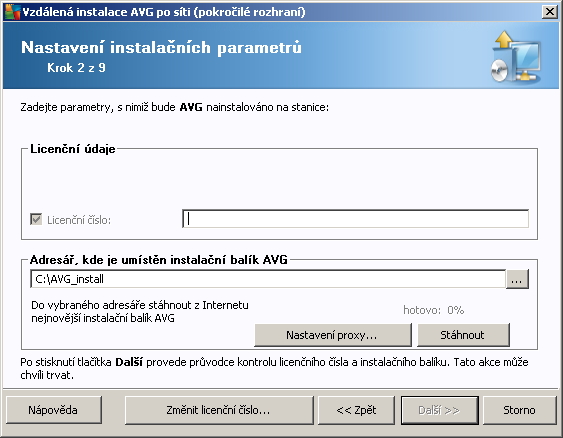
Task: Click the installer computer icon in header
Action: coord(517,57)
